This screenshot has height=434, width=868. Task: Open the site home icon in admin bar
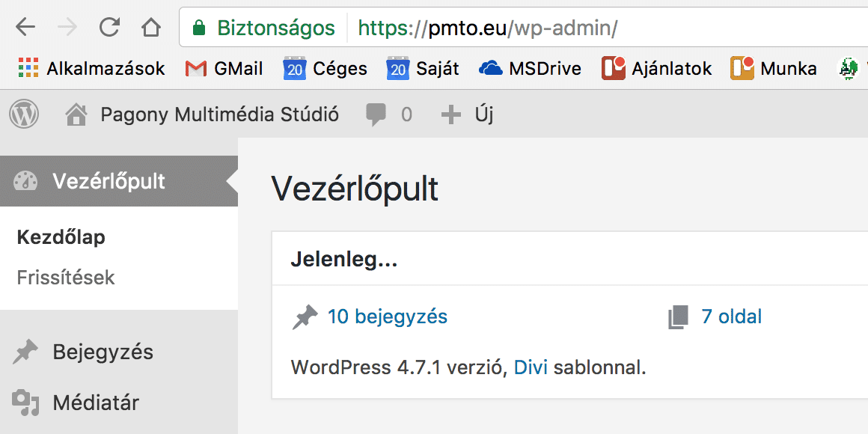76,114
